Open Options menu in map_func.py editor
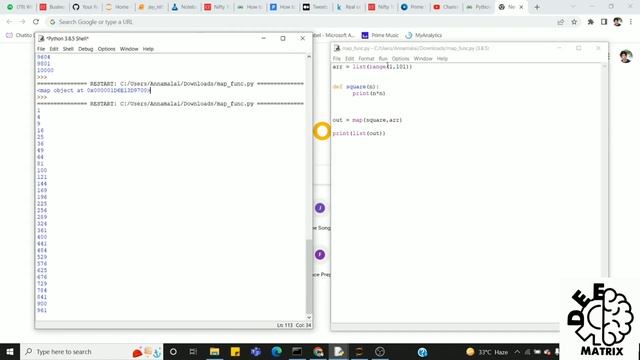The image size is (640, 360). 400,59
